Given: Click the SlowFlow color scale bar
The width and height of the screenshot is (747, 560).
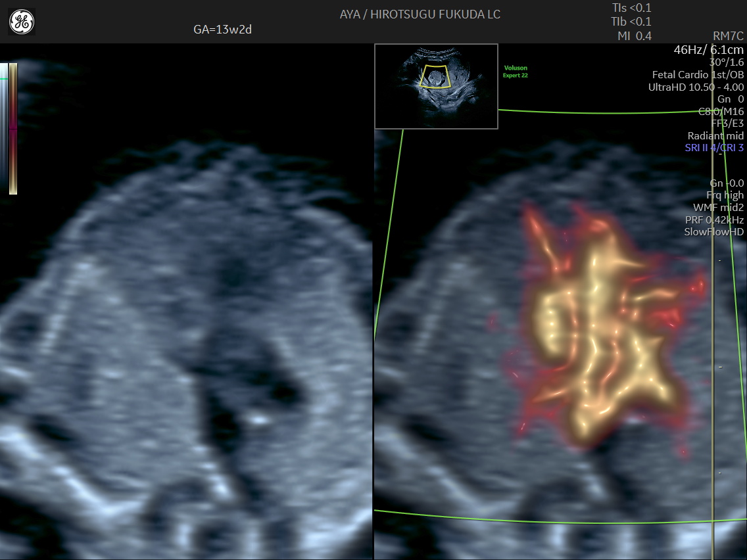Looking at the screenshot, I should (x=13, y=128).
